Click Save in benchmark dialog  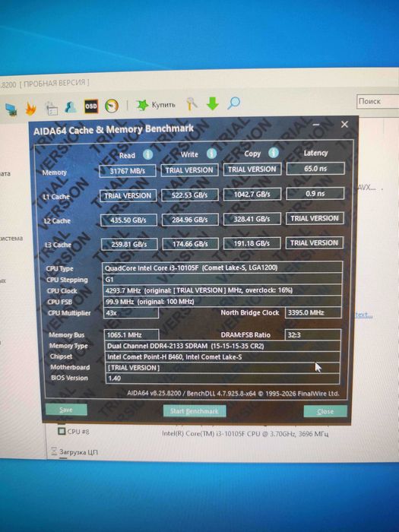[x=66, y=410]
